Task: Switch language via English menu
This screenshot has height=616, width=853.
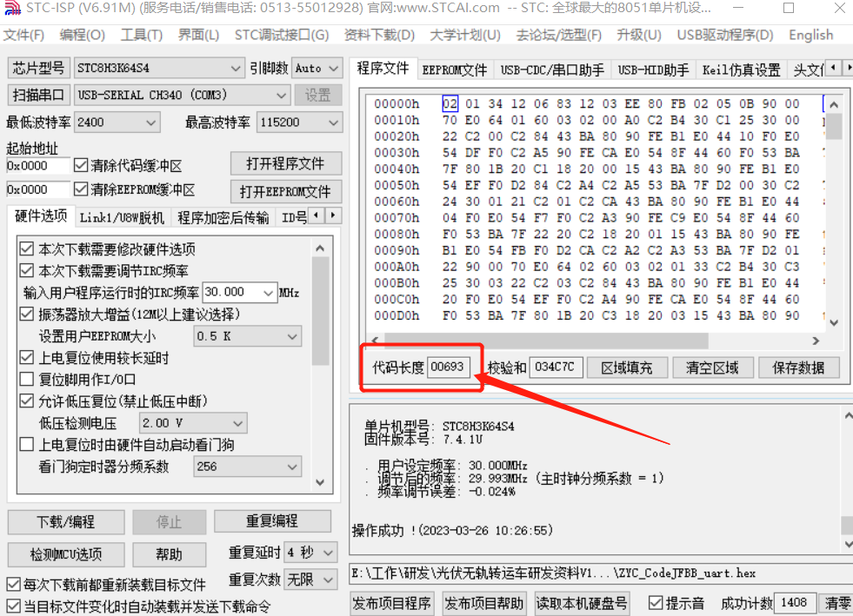Action: [810, 36]
